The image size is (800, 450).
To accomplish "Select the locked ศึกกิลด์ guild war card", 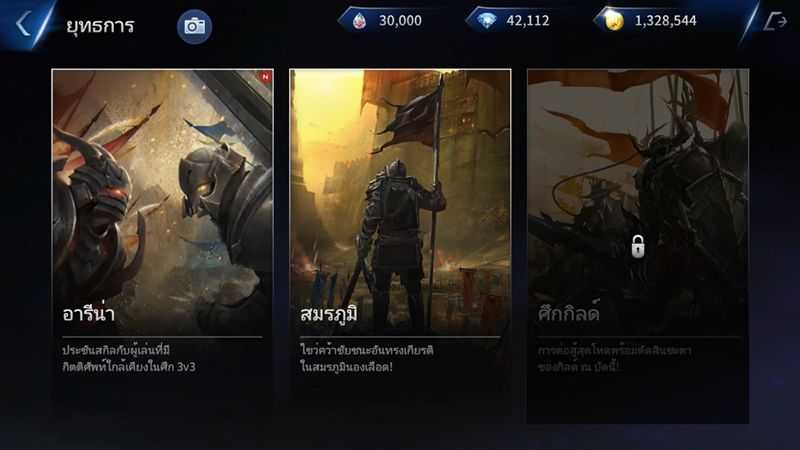I will point(638,246).
